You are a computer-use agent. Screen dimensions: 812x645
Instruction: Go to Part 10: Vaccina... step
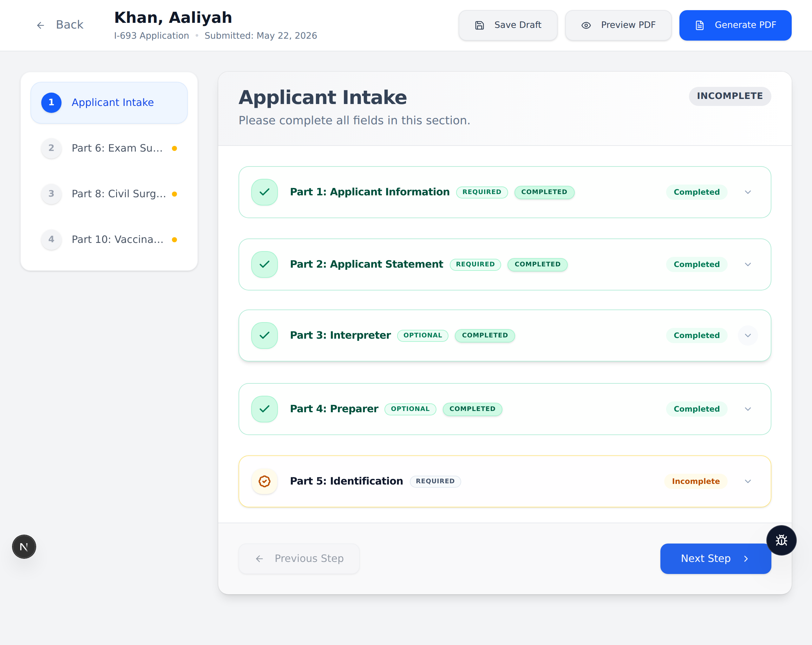(x=109, y=239)
